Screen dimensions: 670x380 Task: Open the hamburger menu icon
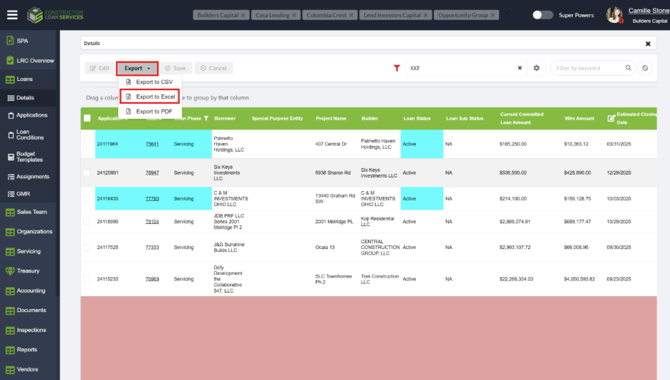coord(12,15)
